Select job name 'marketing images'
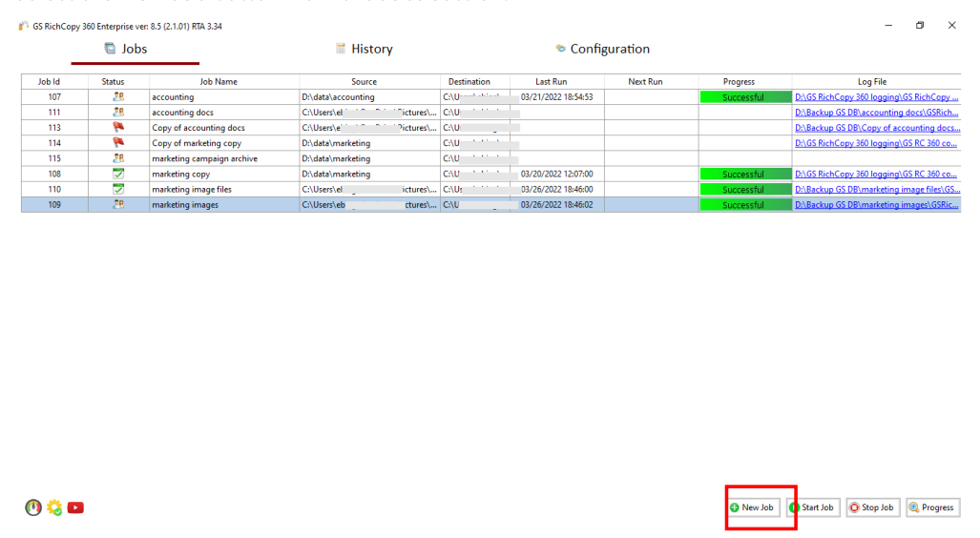 [185, 204]
